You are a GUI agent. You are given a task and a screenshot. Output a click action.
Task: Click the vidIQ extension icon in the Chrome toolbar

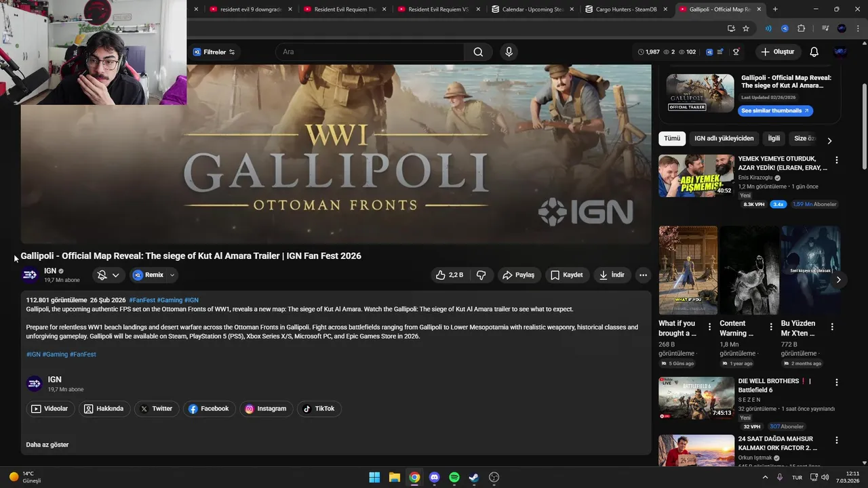[x=785, y=28]
